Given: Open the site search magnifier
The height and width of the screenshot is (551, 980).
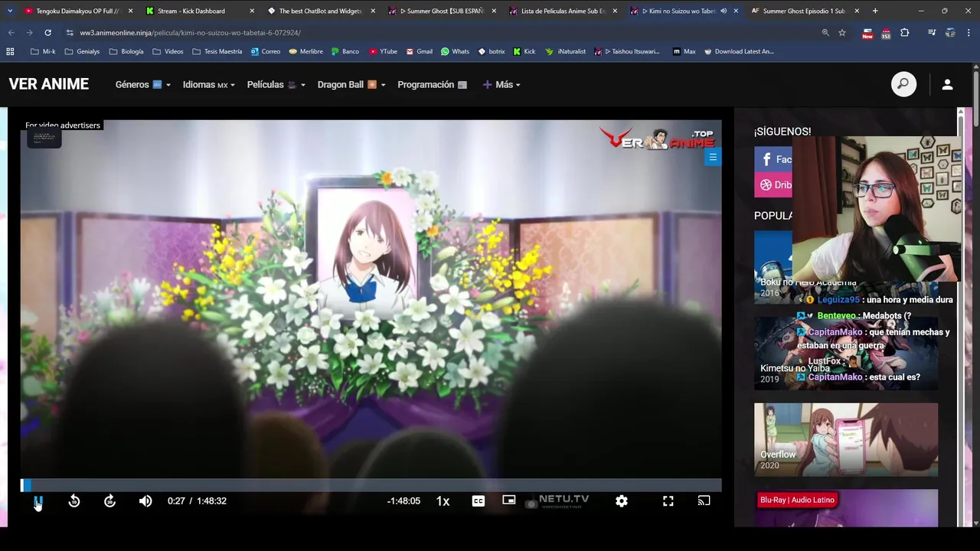Looking at the screenshot, I should click(903, 84).
